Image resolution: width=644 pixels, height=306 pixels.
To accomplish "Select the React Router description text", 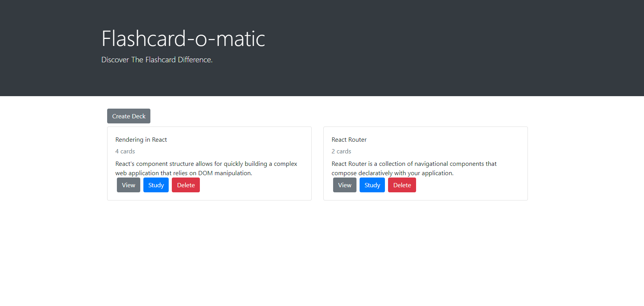I will point(414,168).
